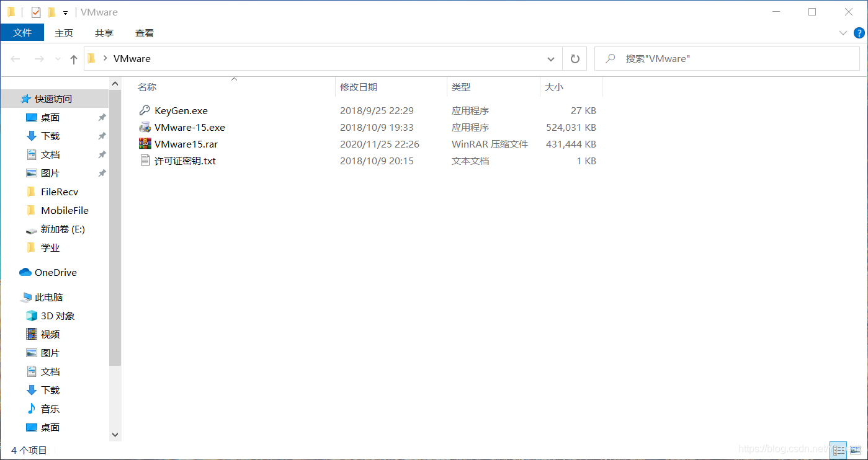Expand the ribbon with the chevron
Screen dimensions: 868x460
click(x=843, y=33)
